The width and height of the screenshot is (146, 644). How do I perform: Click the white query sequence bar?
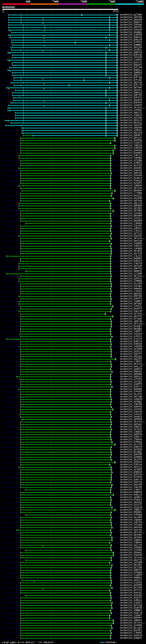tap(60, 10)
